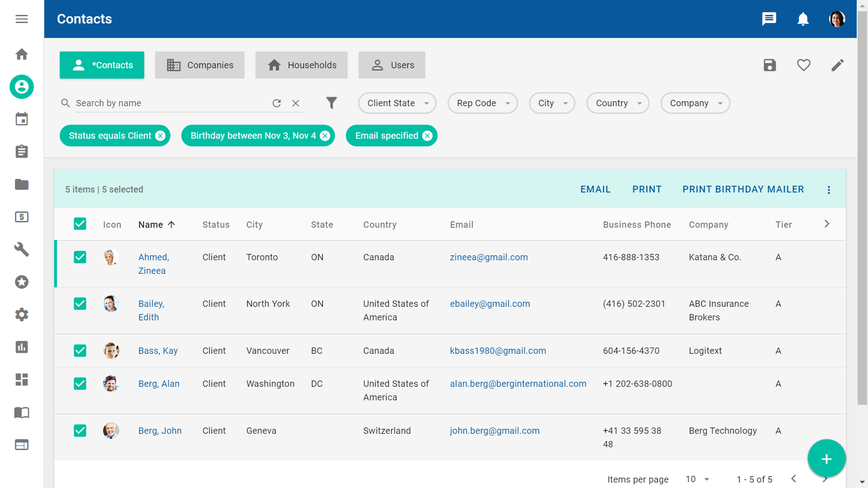Click the EMAIL bulk action icon
The image size is (868, 488).
click(x=595, y=189)
